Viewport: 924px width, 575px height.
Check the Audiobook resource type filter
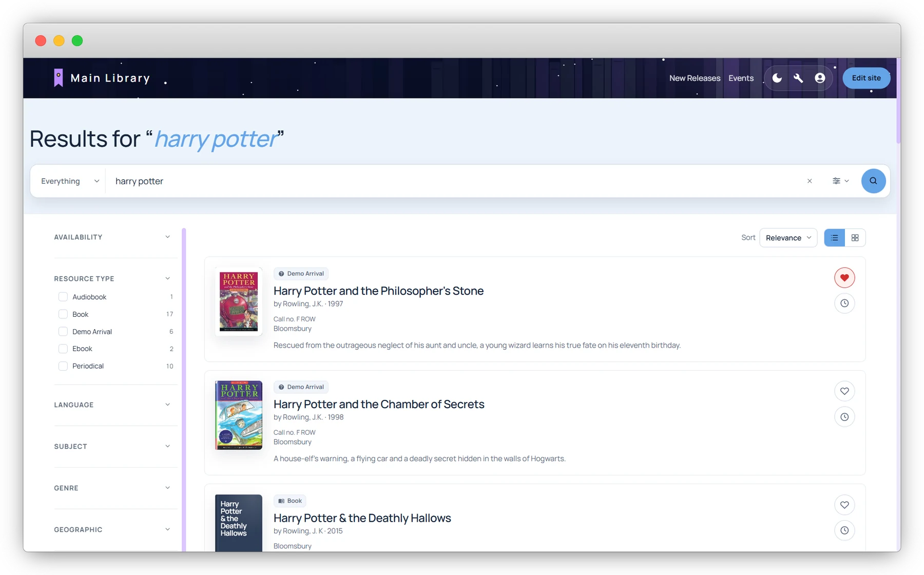[x=63, y=297]
